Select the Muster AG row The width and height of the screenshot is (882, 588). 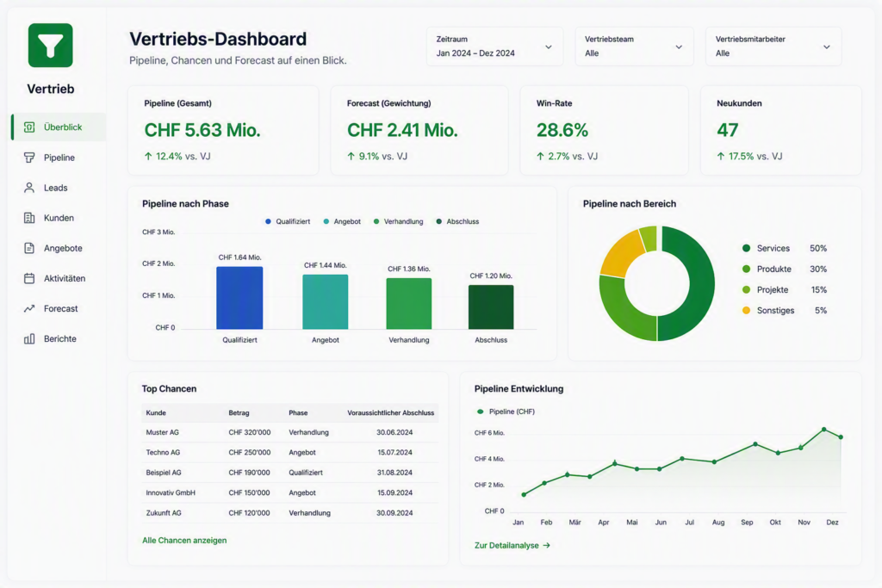(290, 432)
